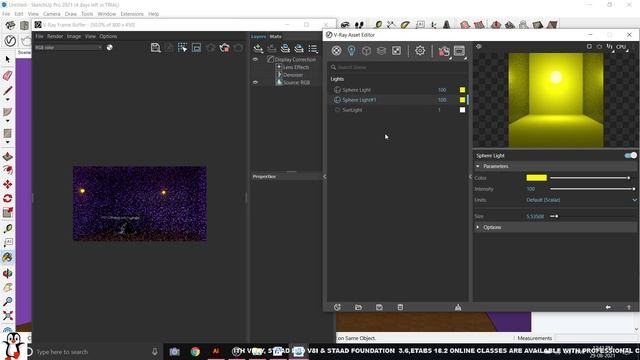Switch to the Layers tab
Image resolution: width=640 pixels, height=360 pixels.
point(258,36)
